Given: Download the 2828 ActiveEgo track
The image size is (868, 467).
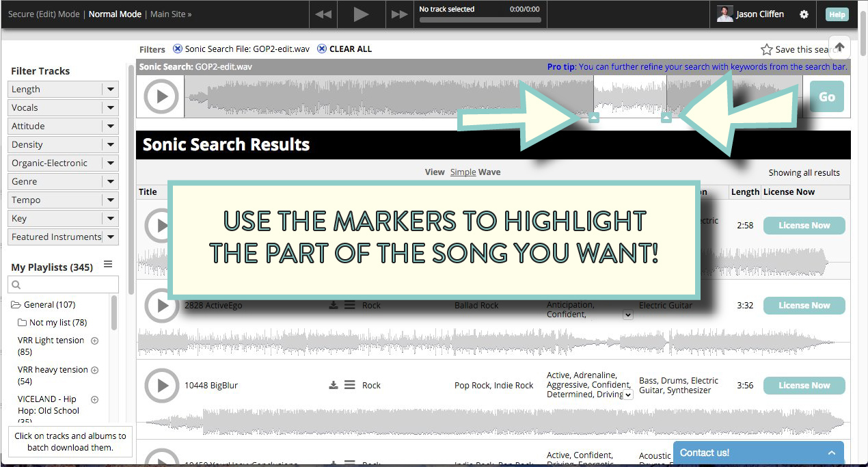Looking at the screenshot, I should (x=334, y=306).
